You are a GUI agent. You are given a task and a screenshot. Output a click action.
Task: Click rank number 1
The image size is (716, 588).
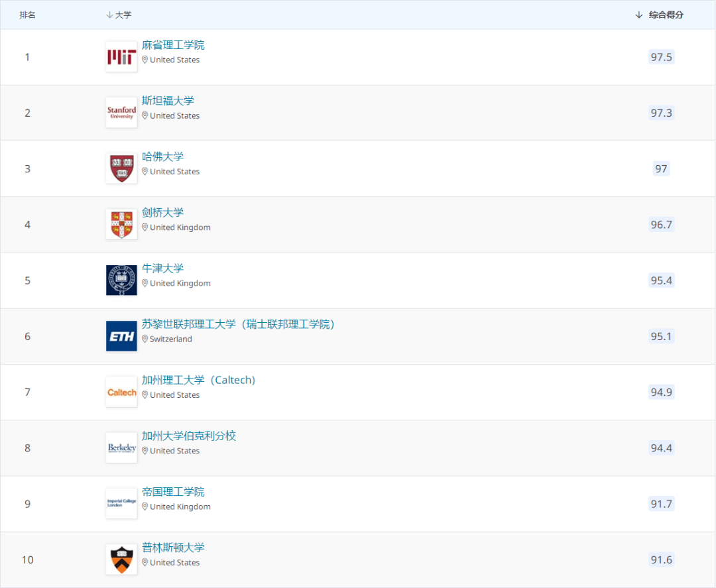27,57
